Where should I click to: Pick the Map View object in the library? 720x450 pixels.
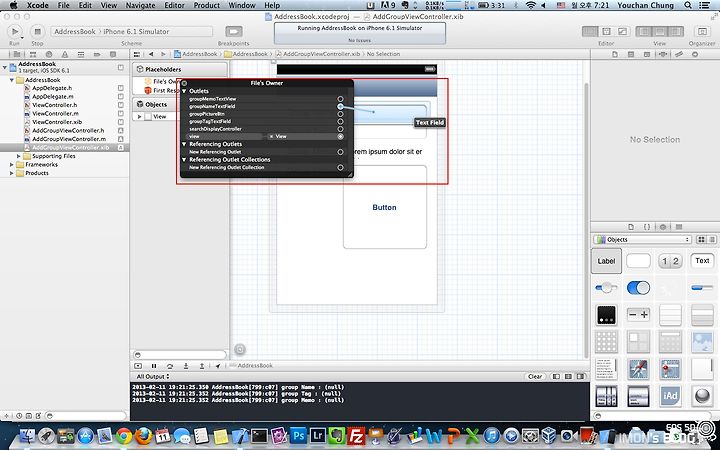point(670,369)
